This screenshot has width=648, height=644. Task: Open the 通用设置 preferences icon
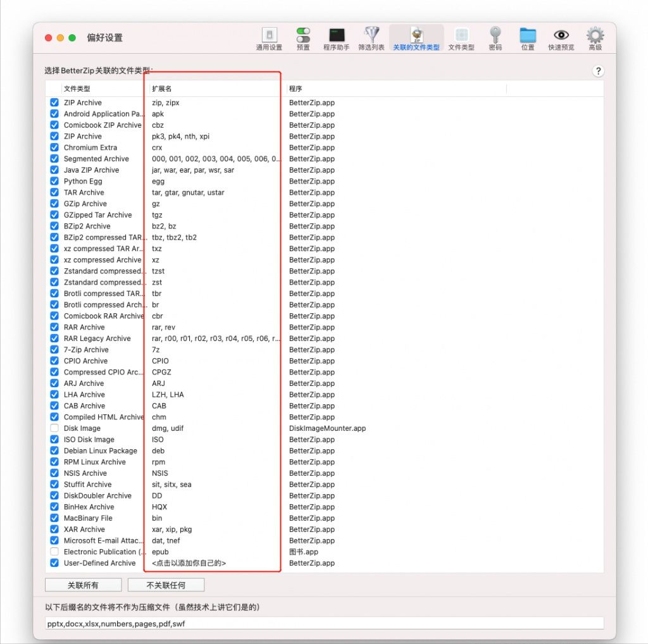[x=270, y=37]
